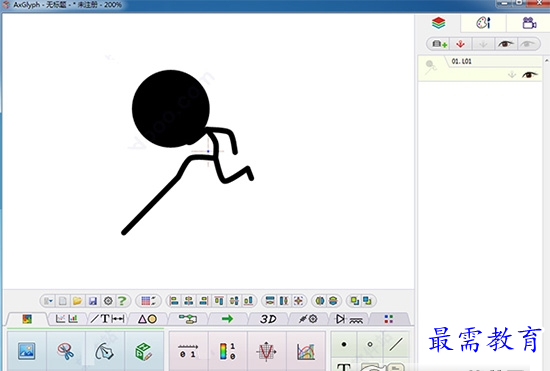Switch to the 3D tab

[x=268, y=319]
